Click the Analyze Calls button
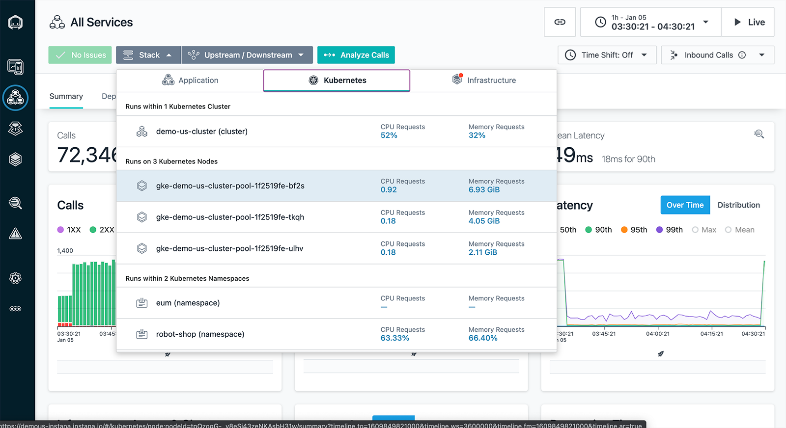The width and height of the screenshot is (786, 428). pos(356,55)
